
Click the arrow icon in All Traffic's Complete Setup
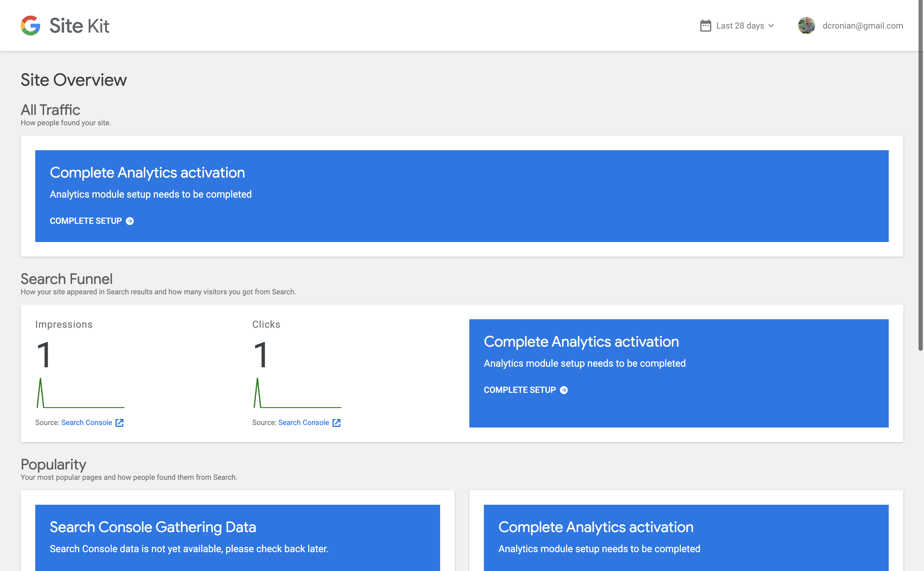[130, 221]
